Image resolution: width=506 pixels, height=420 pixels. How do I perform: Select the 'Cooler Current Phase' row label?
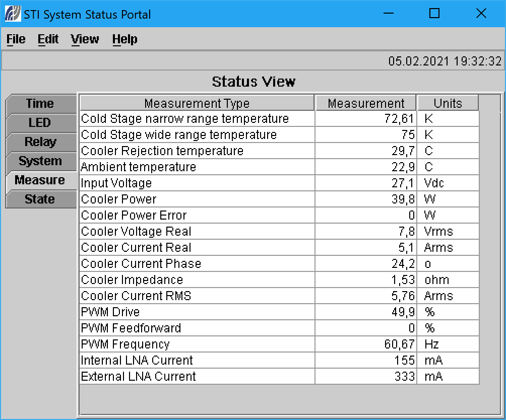point(141,264)
